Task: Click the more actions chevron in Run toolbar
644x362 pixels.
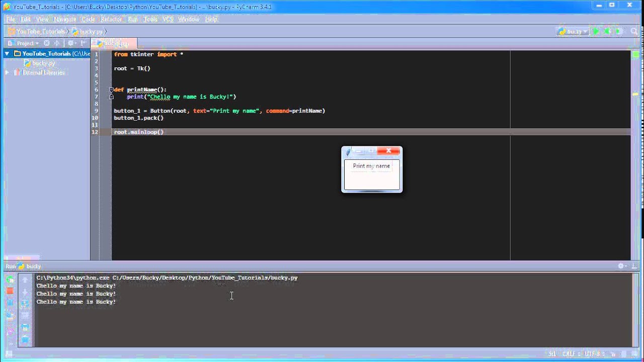Action: pos(10,343)
